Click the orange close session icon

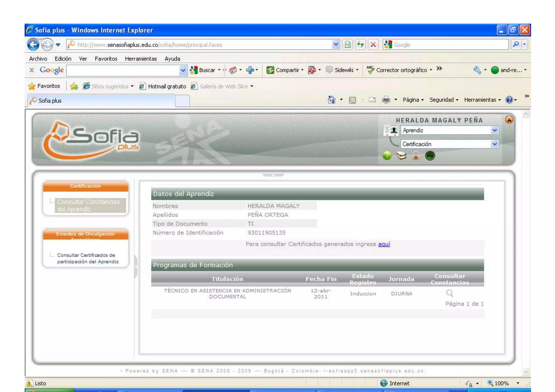point(509,119)
